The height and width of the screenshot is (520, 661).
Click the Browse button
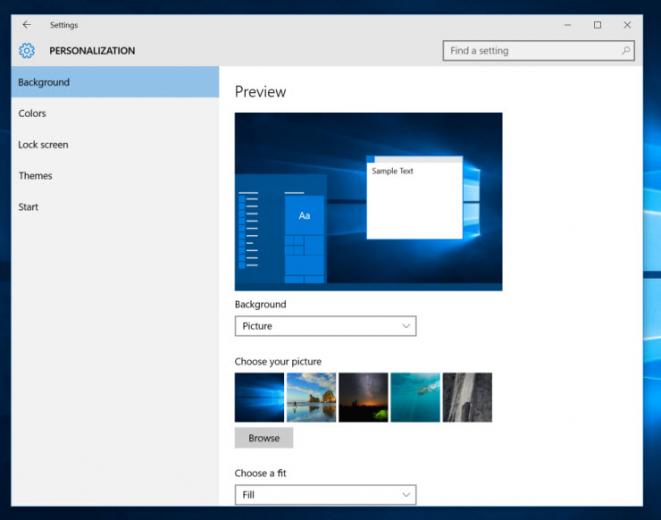[x=264, y=438]
